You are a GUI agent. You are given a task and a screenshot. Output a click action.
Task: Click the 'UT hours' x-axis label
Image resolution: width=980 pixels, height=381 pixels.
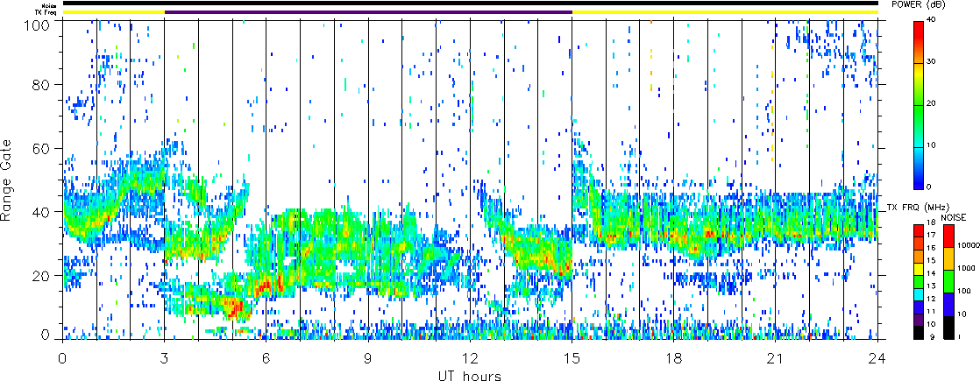[x=470, y=375]
